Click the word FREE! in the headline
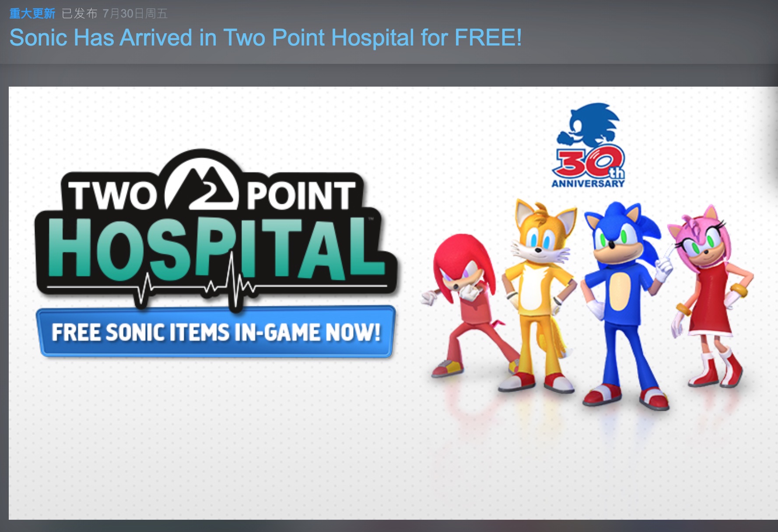The image size is (778, 532). (x=488, y=38)
